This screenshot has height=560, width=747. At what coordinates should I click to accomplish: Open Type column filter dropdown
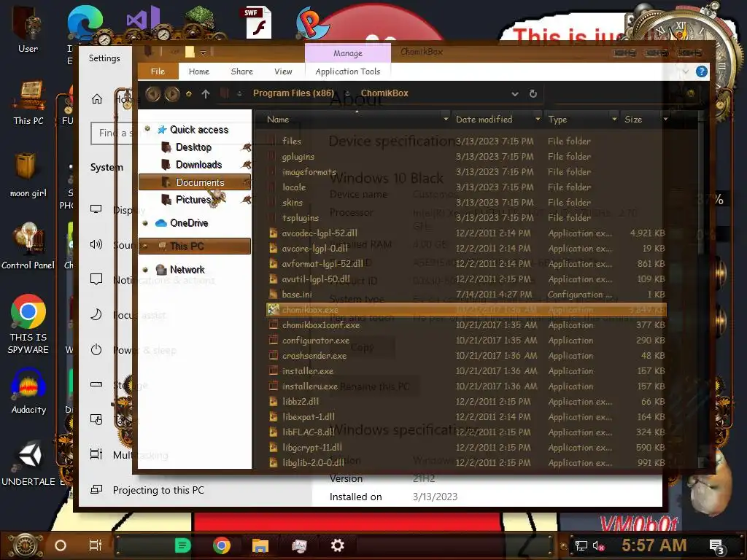point(614,119)
